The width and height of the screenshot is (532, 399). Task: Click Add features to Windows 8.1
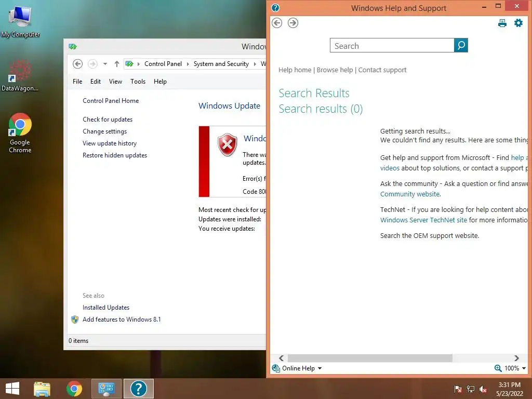pyautogui.click(x=122, y=320)
